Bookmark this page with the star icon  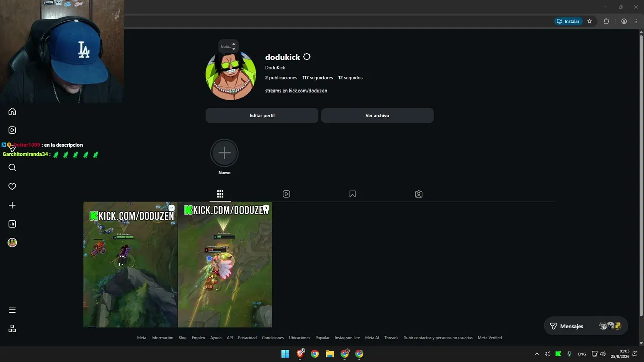coord(590,21)
